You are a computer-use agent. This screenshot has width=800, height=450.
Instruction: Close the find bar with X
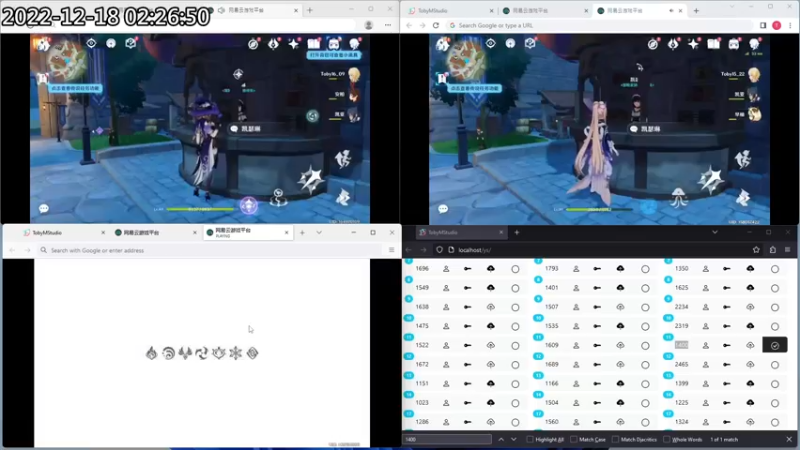(x=789, y=439)
